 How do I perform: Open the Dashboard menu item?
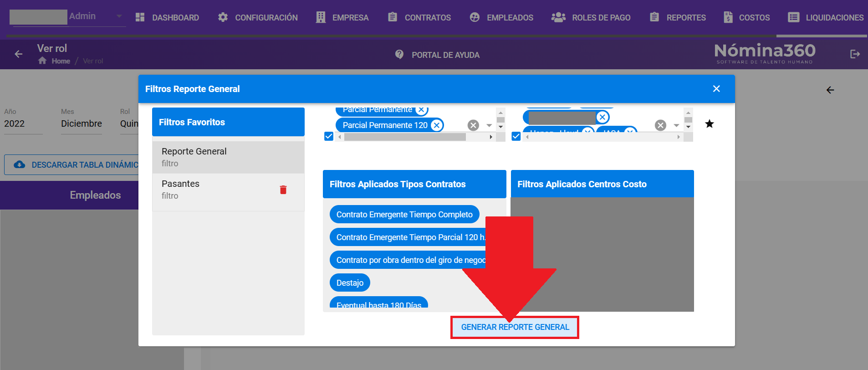(x=167, y=17)
